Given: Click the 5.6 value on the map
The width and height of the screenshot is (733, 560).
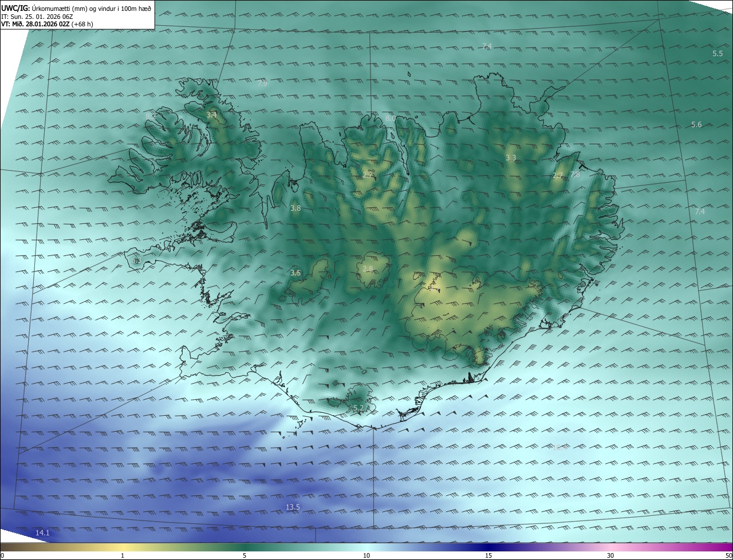Looking at the screenshot, I should (x=696, y=124).
